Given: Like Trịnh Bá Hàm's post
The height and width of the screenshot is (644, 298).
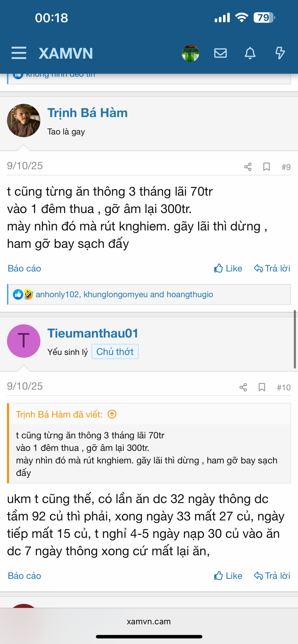Looking at the screenshot, I should pos(228,268).
